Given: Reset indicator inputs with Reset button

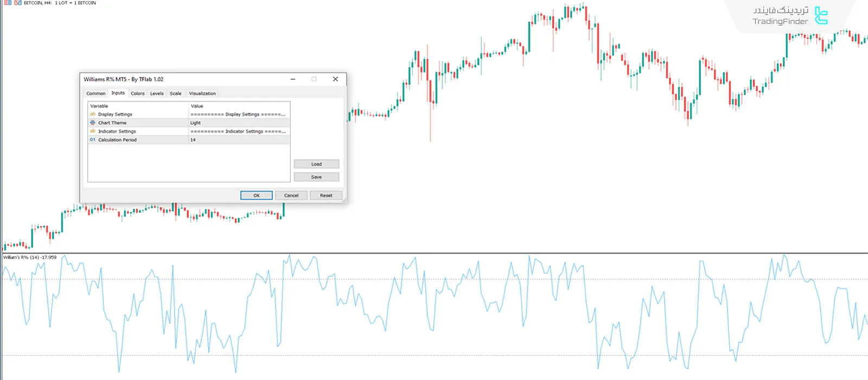Looking at the screenshot, I should click(326, 195).
